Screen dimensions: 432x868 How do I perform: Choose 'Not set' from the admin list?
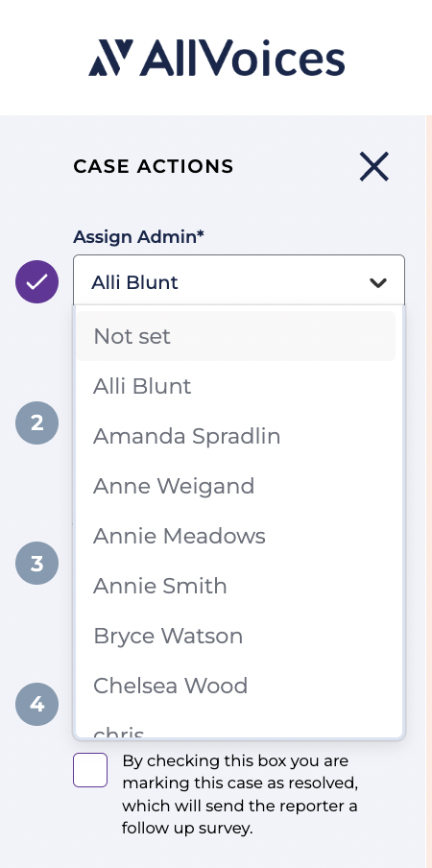click(x=236, y=336)
